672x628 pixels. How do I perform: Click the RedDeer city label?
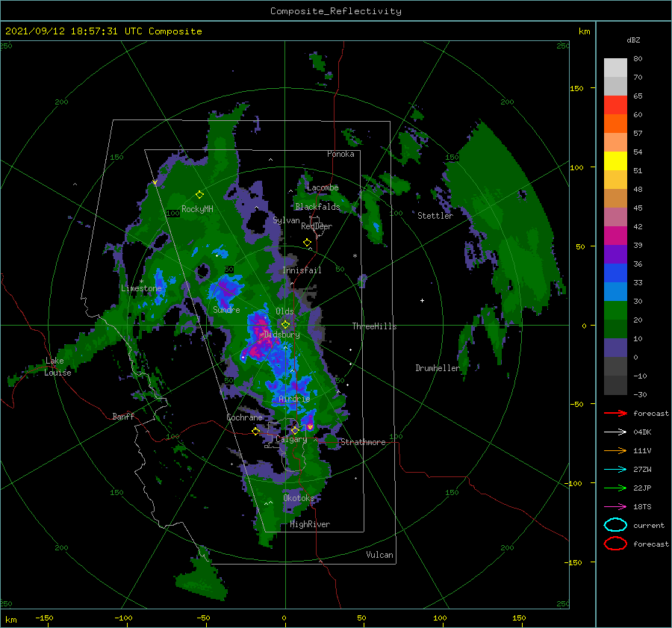coord(317,226)
